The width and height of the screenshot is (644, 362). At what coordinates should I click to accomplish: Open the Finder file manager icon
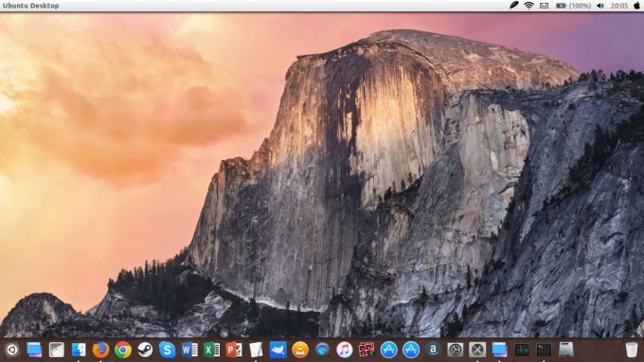click(x=79, y=350)
